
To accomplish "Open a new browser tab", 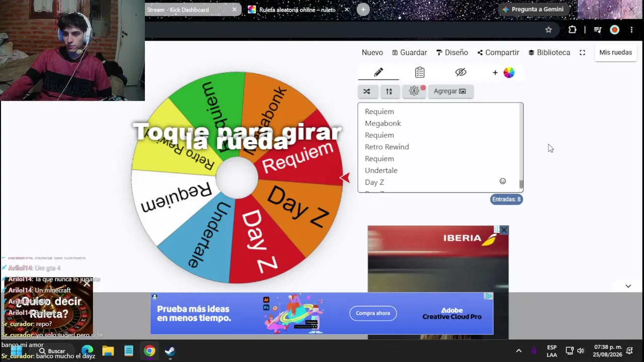I will coord(363,10).
